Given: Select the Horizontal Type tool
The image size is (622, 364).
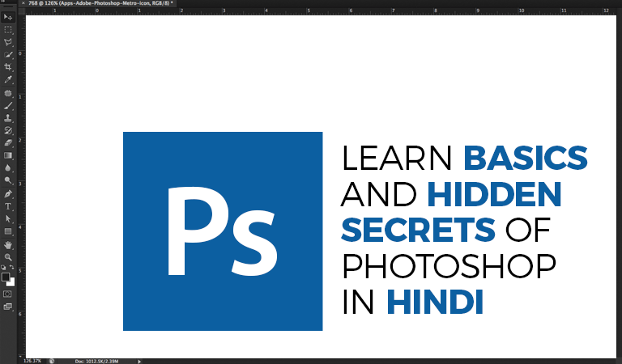Looking at the screenshot, I should click(x=7, y=206).
